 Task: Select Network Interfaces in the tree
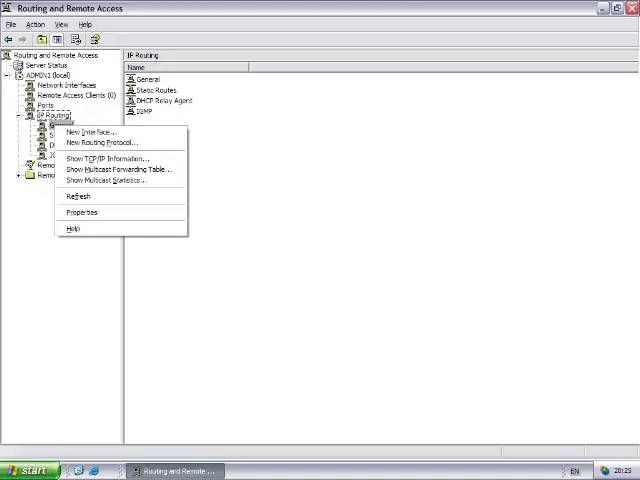(x=67, y=85)
